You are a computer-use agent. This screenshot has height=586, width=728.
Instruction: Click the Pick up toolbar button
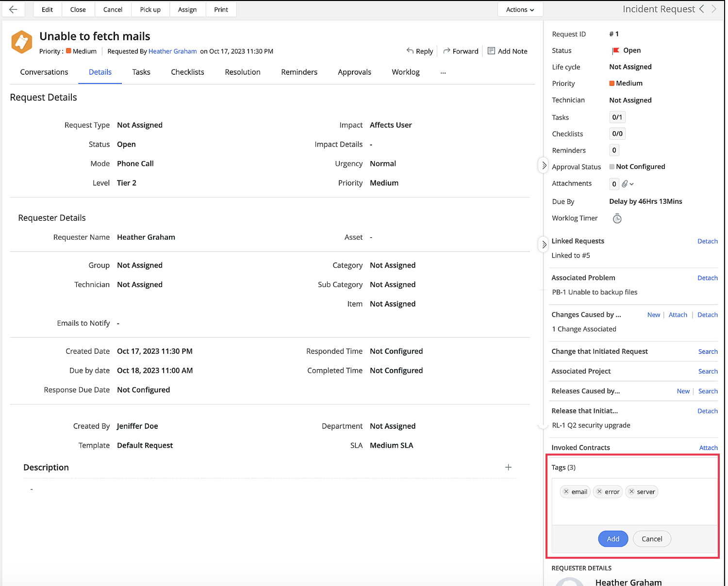150,10
